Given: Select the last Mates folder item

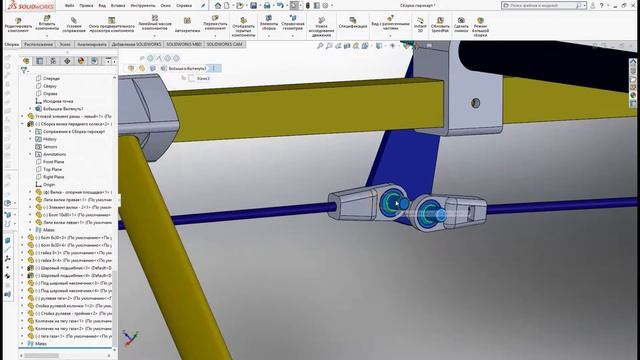Looking at the screenshot, I should coord(40,344).
